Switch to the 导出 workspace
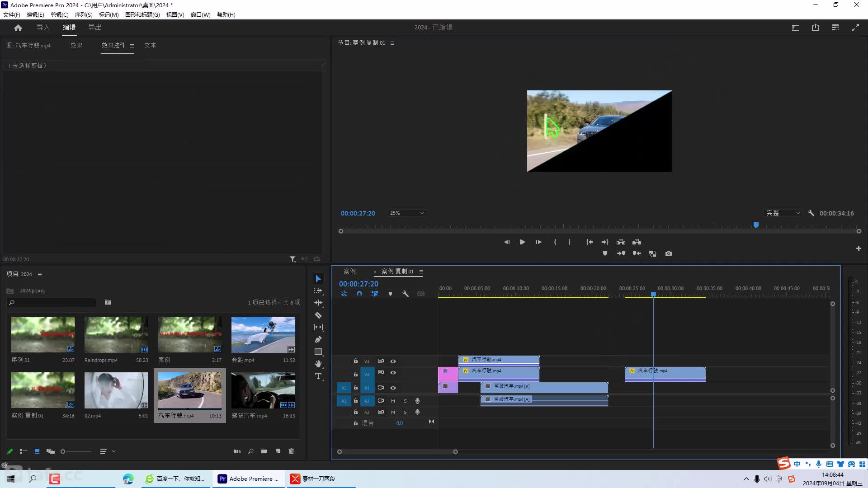The image size is (868, 488). (95, 27)
